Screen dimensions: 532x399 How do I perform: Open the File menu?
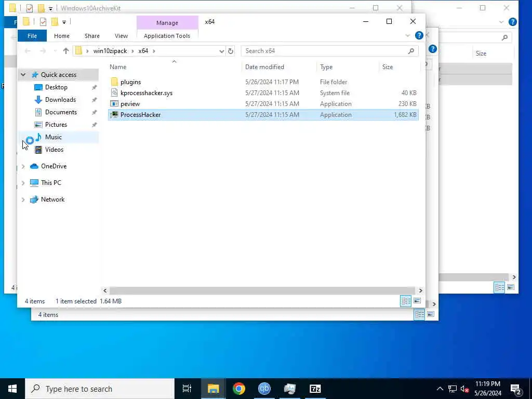pos(32,36)
